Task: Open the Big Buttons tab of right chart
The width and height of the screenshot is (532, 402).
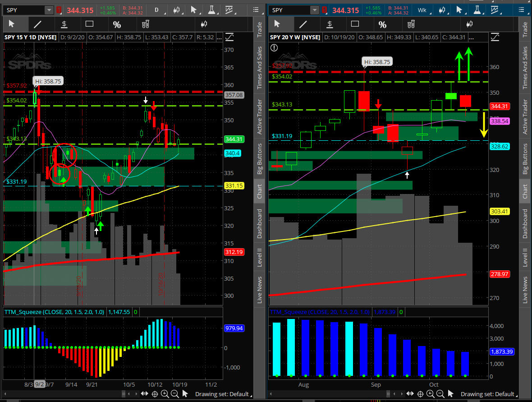Action: point(525,158)
